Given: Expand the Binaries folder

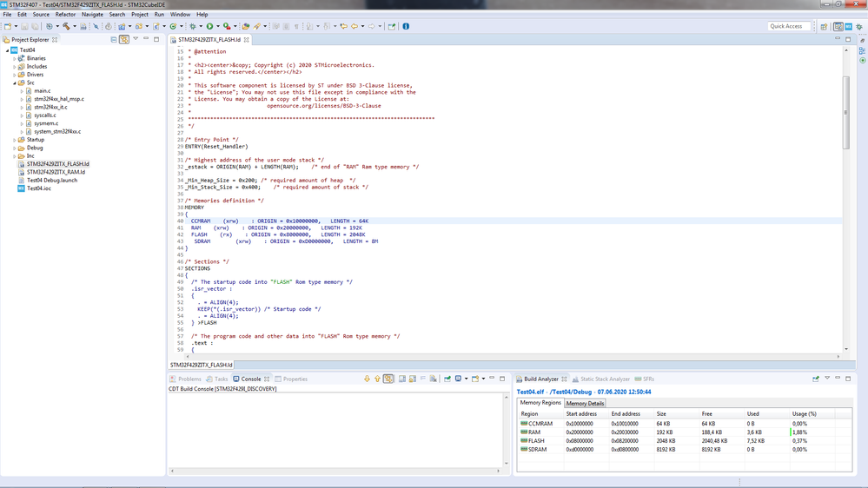Looking at the screenshot, I should [15, 58].
